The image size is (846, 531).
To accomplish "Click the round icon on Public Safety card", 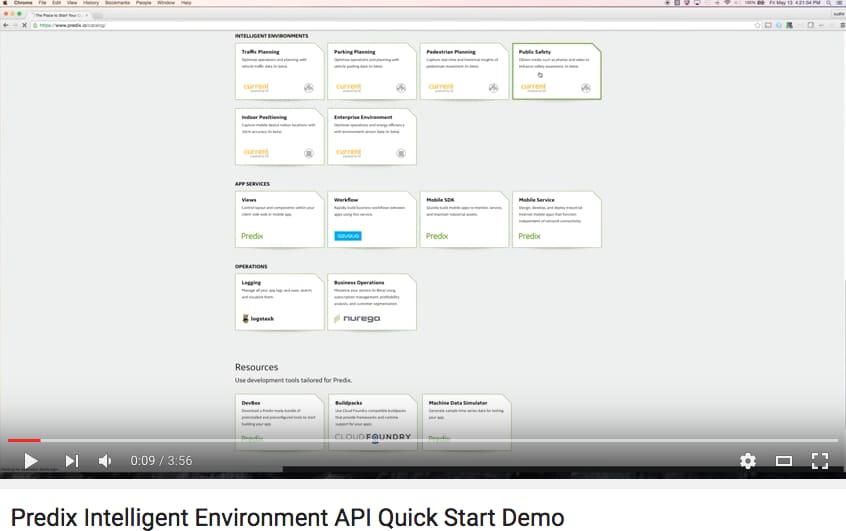I will (x=585, y=88).
